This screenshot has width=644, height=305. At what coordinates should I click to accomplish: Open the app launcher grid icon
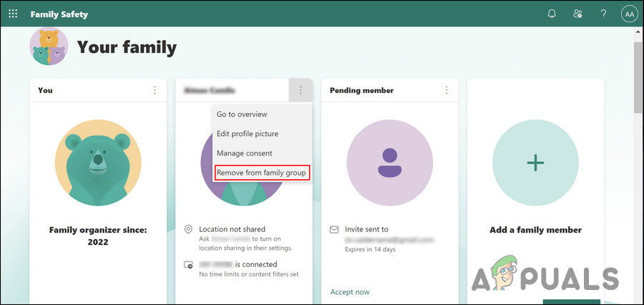[x=13, y=14]
